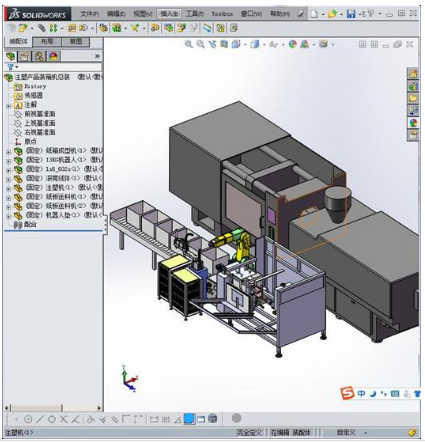
Task: Switch to the 草图 (Sketch) tab
Action: pyautogui.click(x=76, y=41)
